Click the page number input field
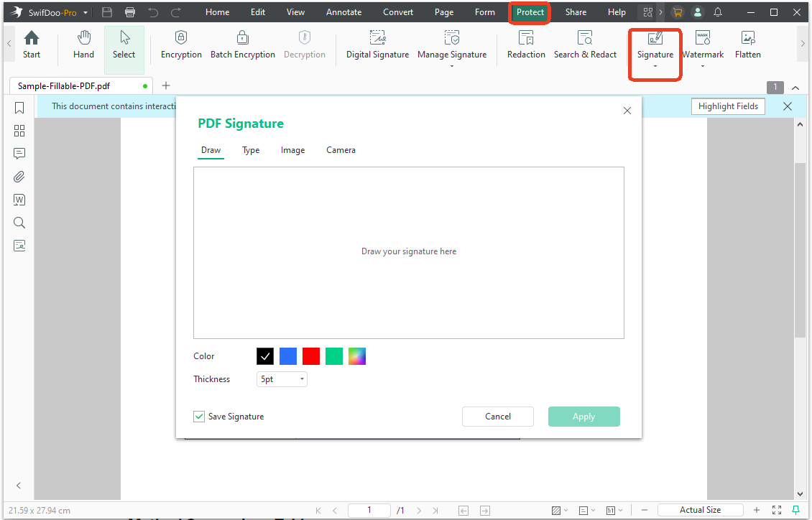This screenshot has width=812, height=520. click(369, 510)
